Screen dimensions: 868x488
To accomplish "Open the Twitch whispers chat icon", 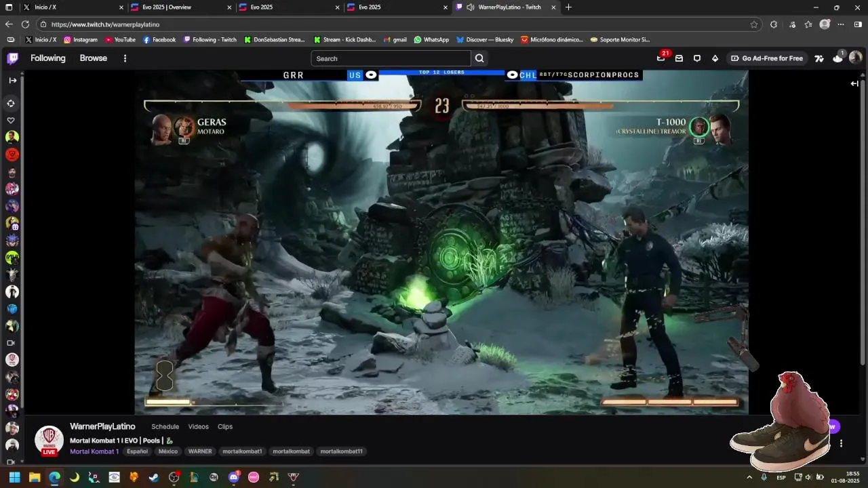I will [x=696, y=58].
